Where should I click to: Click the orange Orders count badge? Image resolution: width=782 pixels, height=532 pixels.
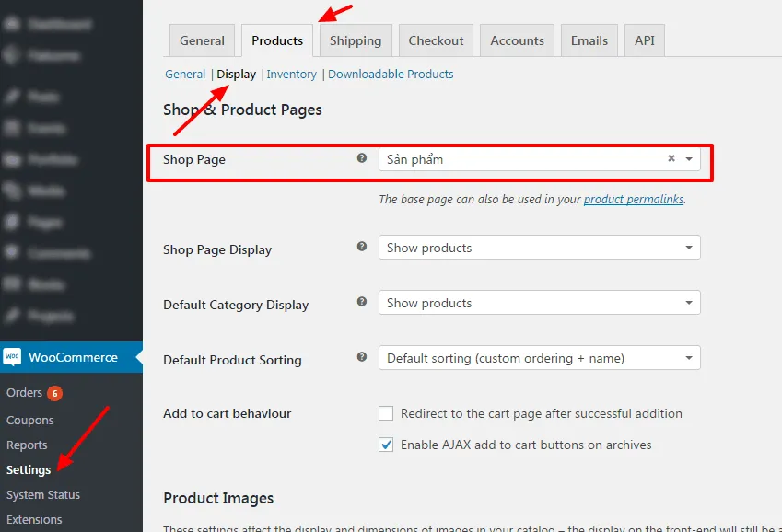coord(54,393)
